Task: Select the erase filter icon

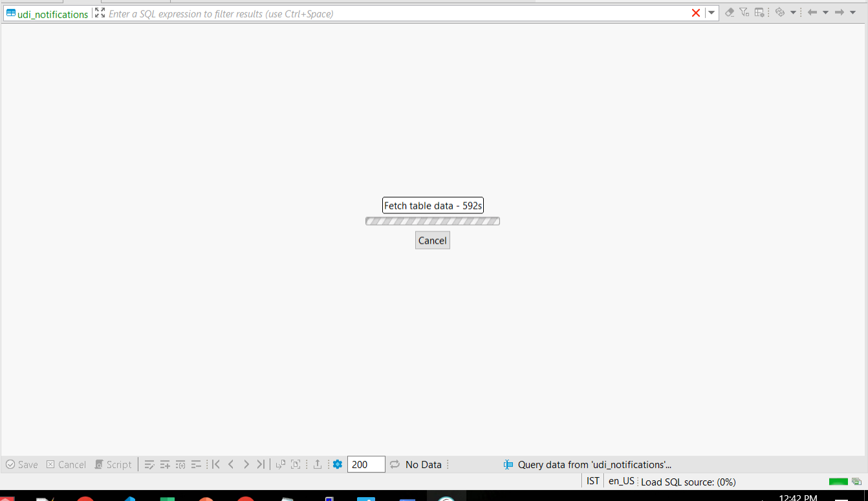Action: pyautogui.click(x=730, y=12)
